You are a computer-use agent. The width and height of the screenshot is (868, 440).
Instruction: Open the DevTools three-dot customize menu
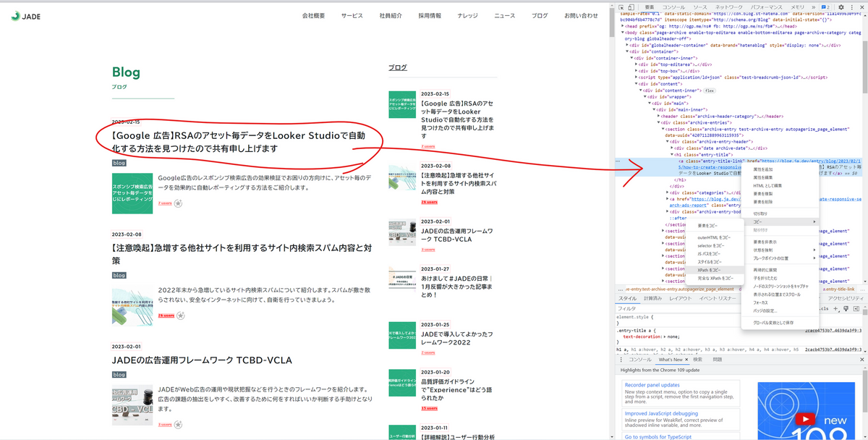[x=851, y=7]
